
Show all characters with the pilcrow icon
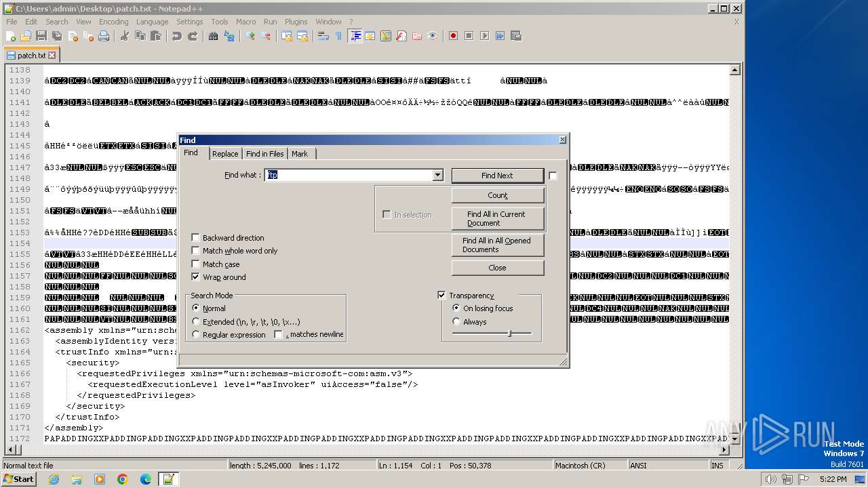338,36
